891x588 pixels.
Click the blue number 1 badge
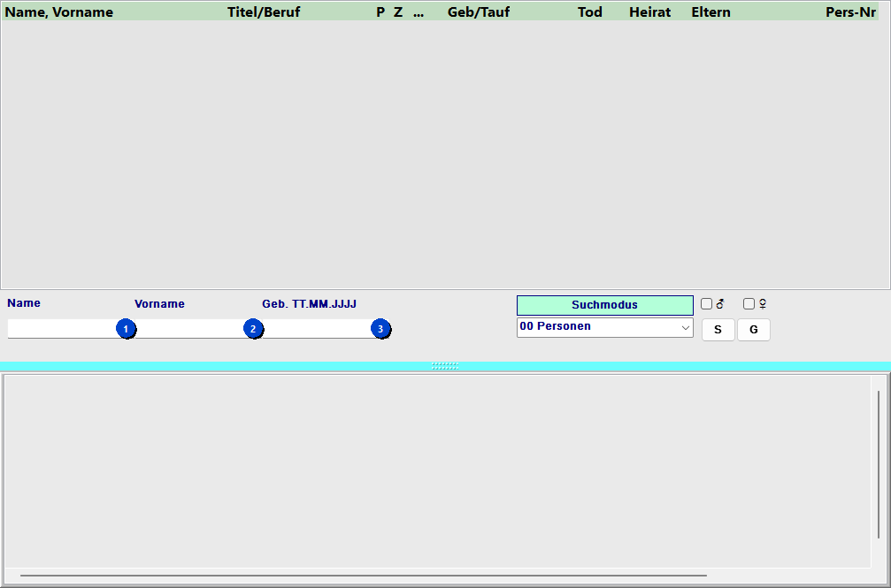[126, 329]
